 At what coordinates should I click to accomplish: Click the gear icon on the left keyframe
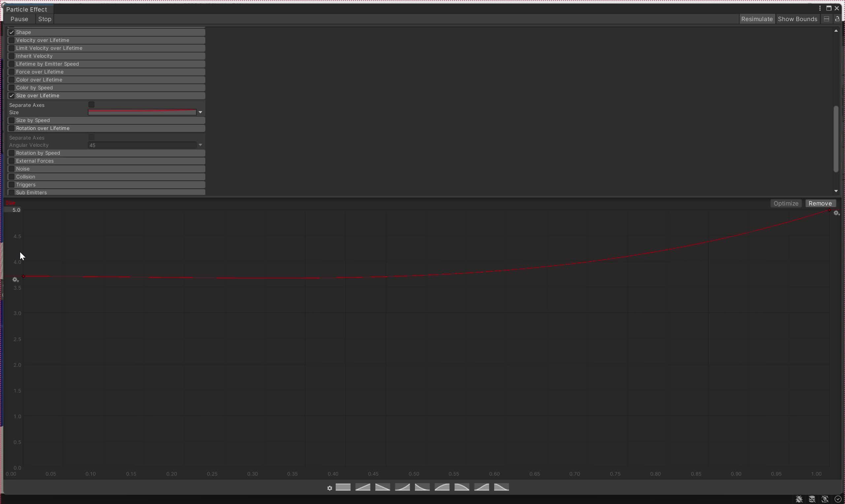pyautogui.click(x=15, y=279)
